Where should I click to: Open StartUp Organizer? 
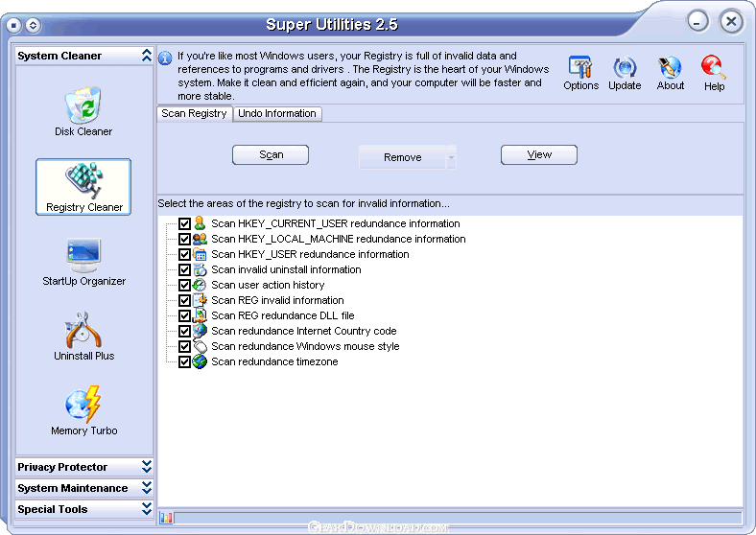(x=83, y=262)
